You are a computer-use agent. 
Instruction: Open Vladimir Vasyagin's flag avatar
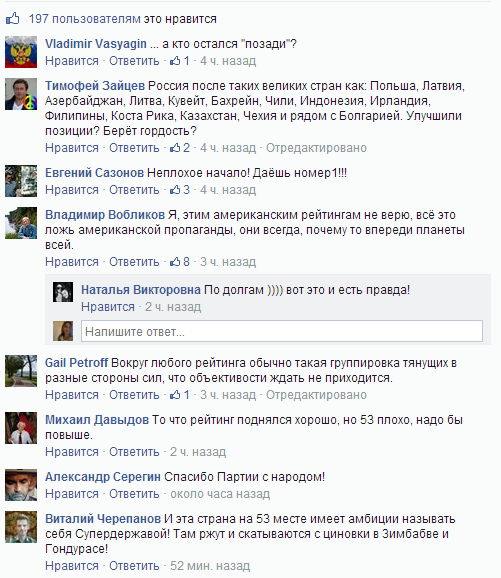click(x=21, y=52)
